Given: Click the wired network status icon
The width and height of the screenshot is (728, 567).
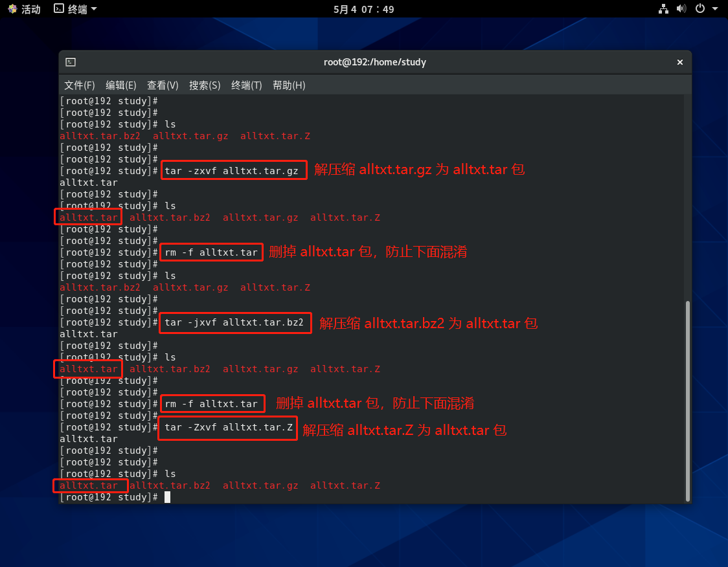Looking at the screenshot, I should pos(663,9).
